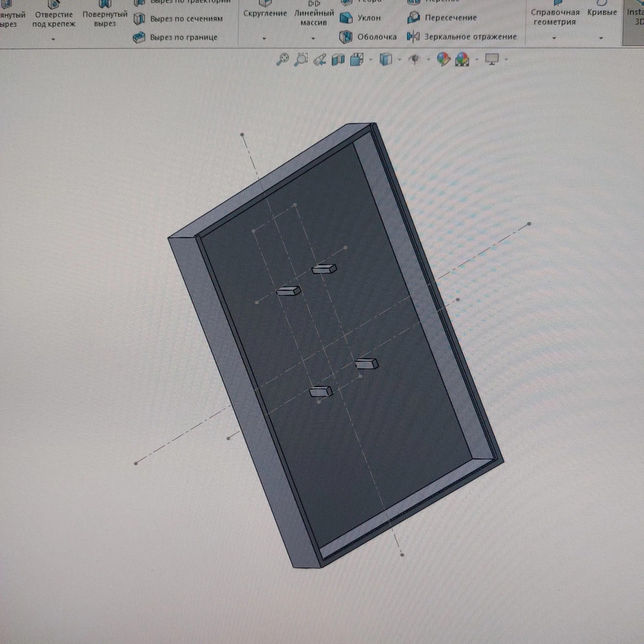Click the View Settings monitor icon
Screen dimensions: 644x644
pyautogui.click(x=492, y=60)
